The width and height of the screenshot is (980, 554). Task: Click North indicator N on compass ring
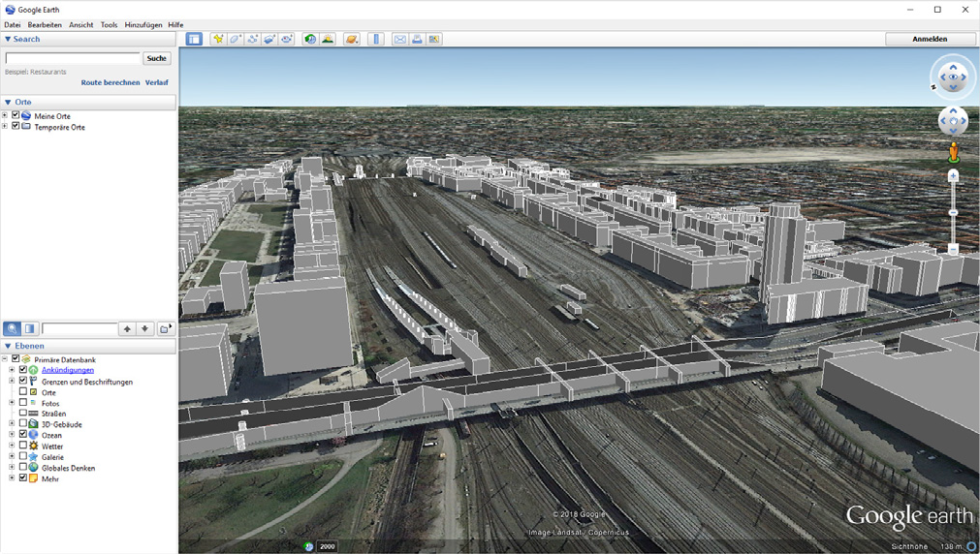click(x=933, y=87)
